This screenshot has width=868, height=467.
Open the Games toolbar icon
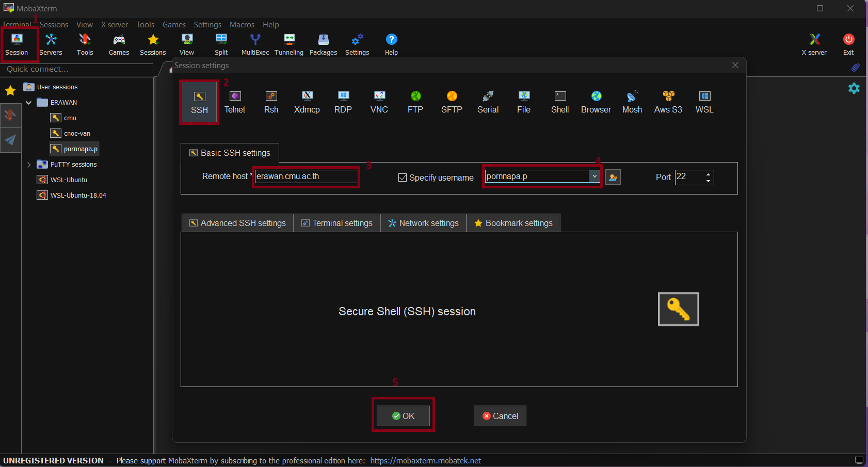click(x=119, y=44)
